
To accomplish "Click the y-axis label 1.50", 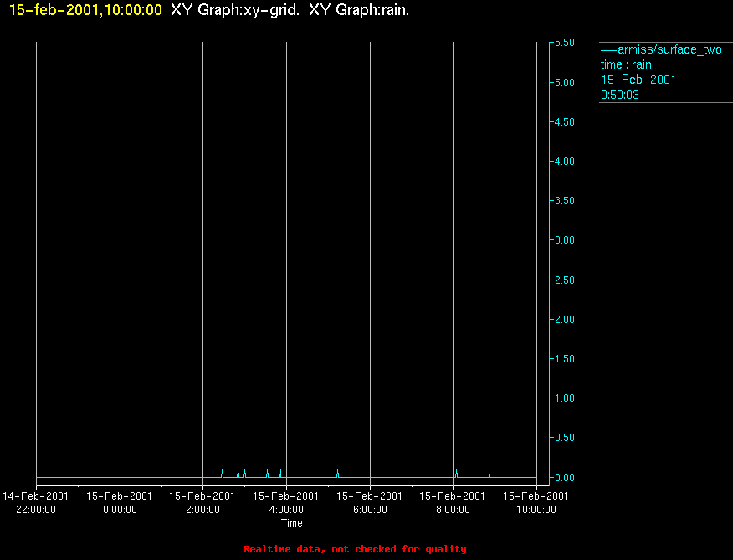I will point(564,358).
